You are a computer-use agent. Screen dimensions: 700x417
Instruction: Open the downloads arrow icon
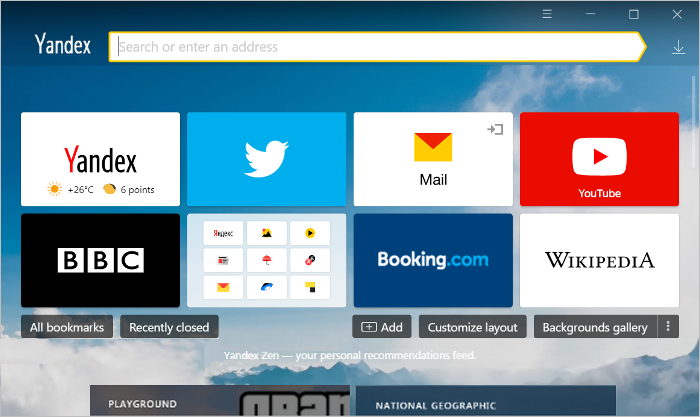678,47
